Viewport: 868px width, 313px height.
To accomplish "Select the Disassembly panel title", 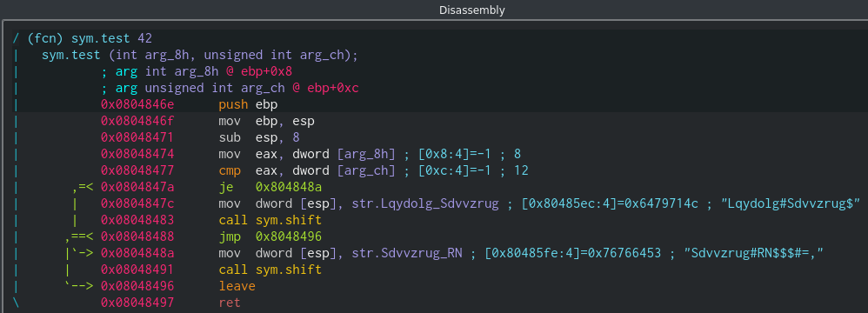I will (471, 10).
